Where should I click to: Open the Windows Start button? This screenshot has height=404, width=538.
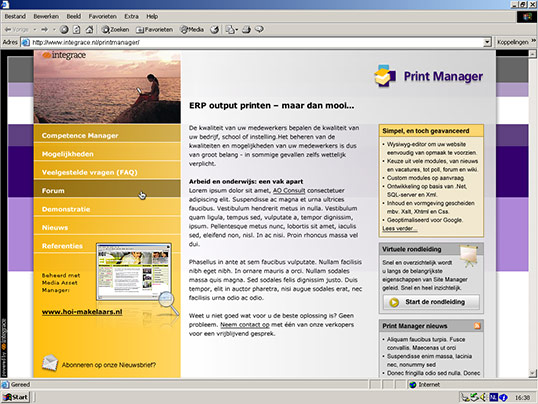[15, 397]
